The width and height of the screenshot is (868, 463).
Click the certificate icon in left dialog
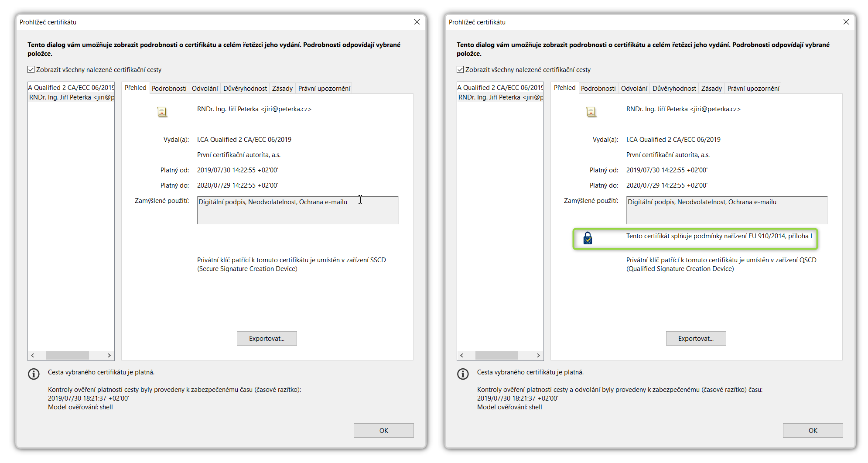tap(162, 112)
